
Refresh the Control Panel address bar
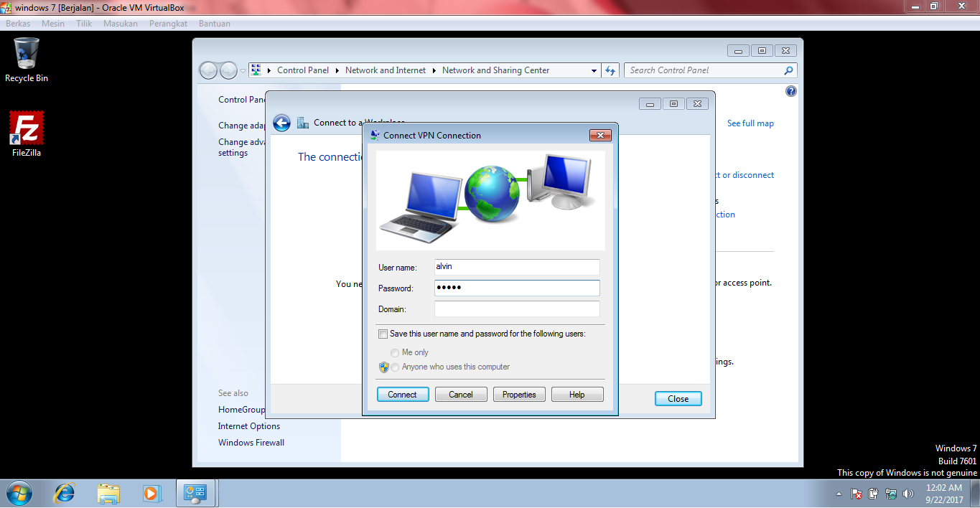tap(610, 70)
